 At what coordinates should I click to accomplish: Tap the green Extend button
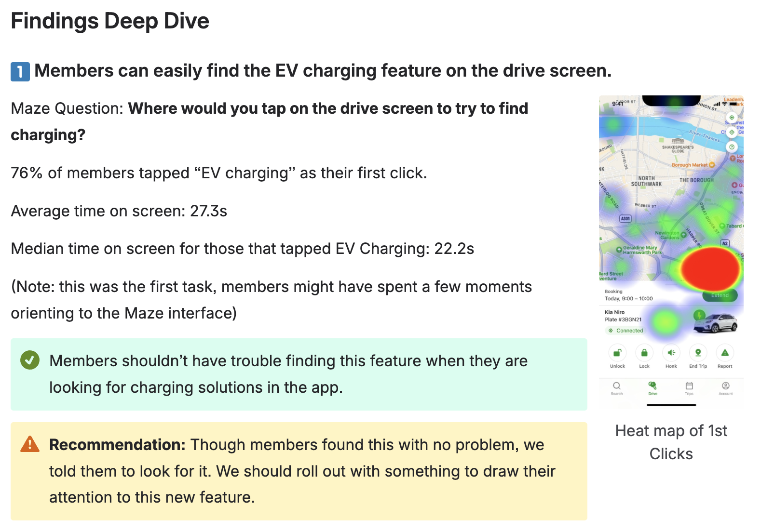[x=720, y=295]
